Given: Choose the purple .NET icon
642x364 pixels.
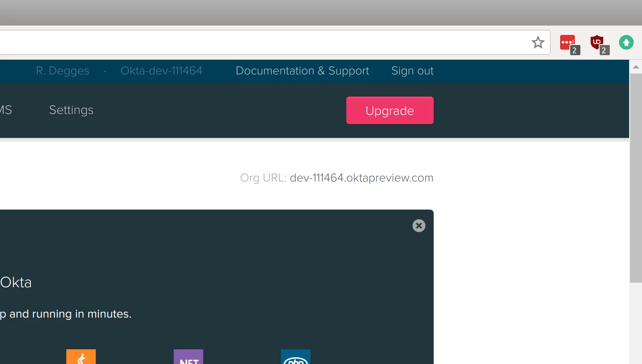Looking at the screenshot, I should (189, 357).
